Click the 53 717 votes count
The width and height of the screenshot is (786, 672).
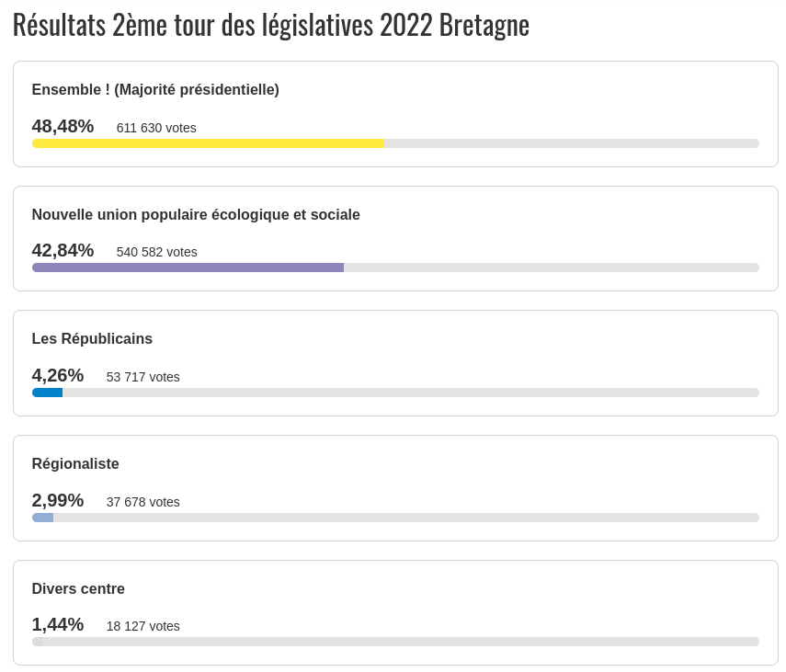[x=143, y=377]
